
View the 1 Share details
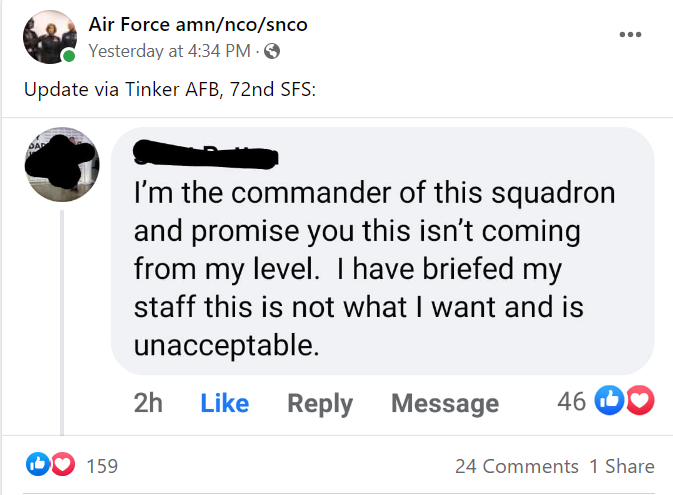[x=622, y=466]
